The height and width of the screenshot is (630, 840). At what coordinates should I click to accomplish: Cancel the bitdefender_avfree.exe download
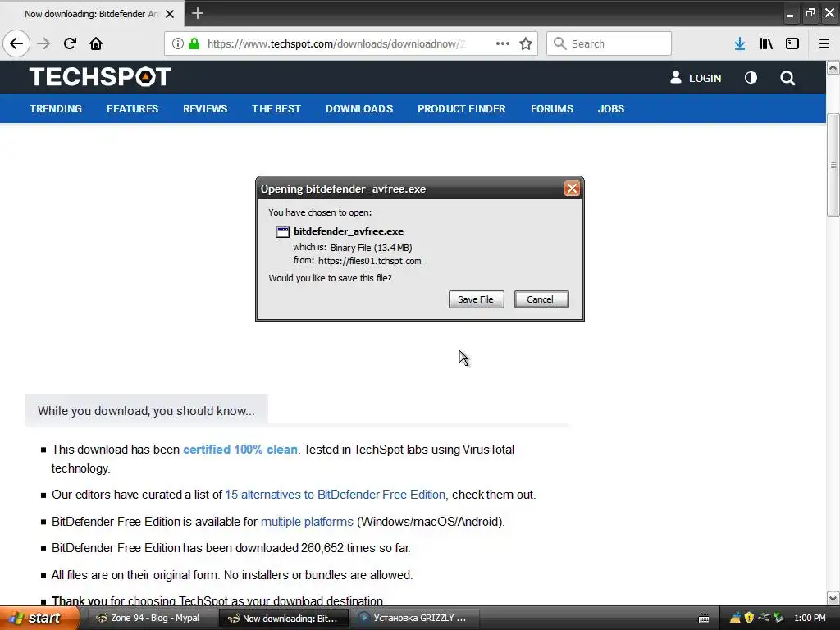(541, 299)
